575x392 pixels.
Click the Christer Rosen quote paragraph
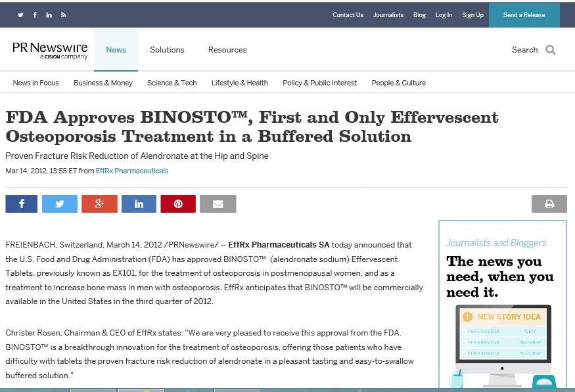(210, 354)
